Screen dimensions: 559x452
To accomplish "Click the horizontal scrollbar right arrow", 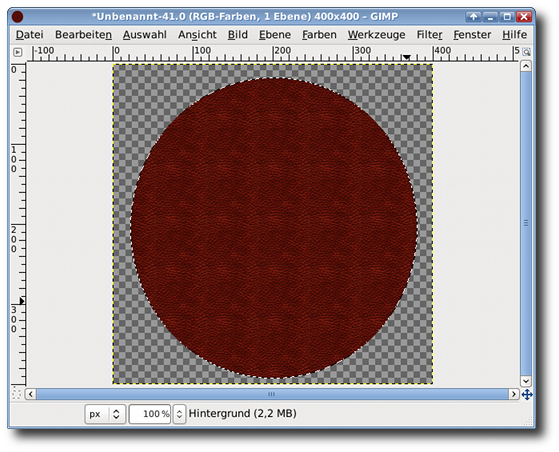I will coord(513,394).
